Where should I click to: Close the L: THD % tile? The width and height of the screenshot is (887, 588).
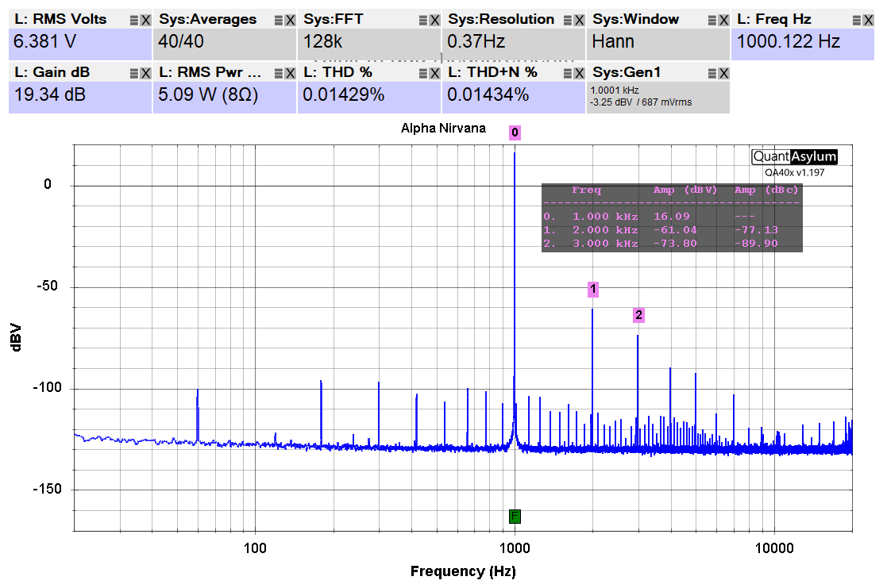click(434, 74)
